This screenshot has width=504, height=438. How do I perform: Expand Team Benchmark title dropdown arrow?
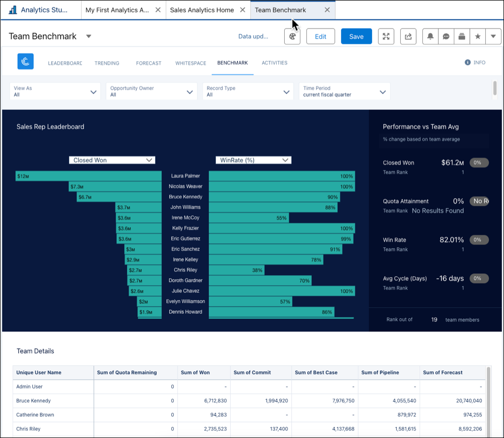coord(89,36)
